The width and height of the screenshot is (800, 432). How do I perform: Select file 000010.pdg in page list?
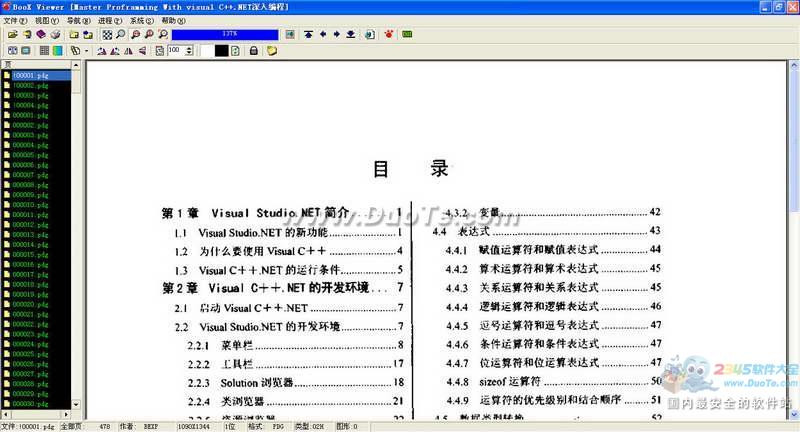(x=36, y=205)
